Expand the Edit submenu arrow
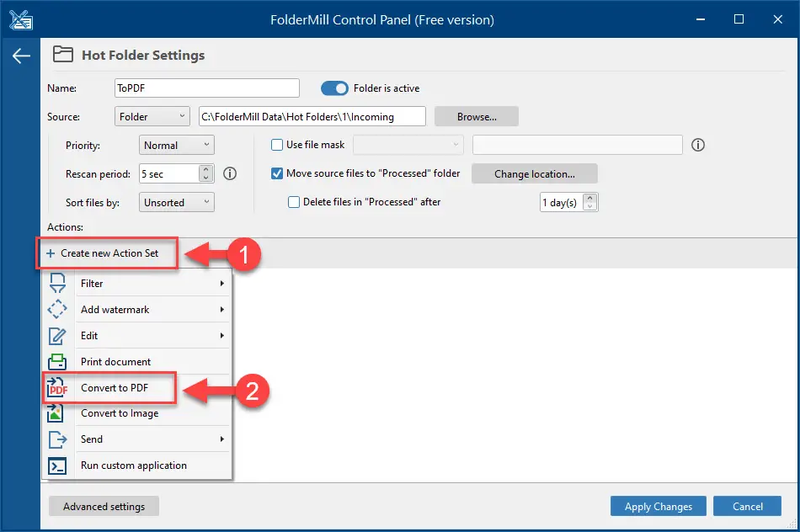Screen dimensions: 800x532 [222, 335]
